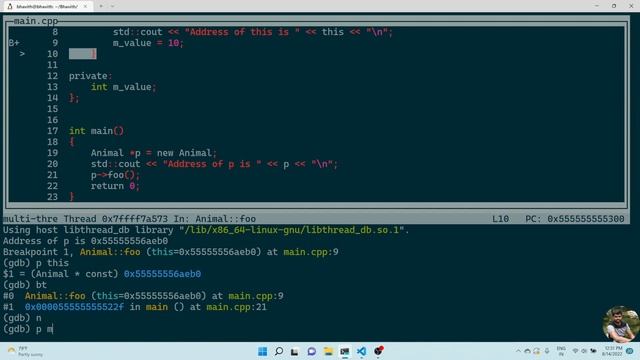Click the main.cpp source window title
The height and width of the screenshot is (360, 640).
tap(36, 21)
